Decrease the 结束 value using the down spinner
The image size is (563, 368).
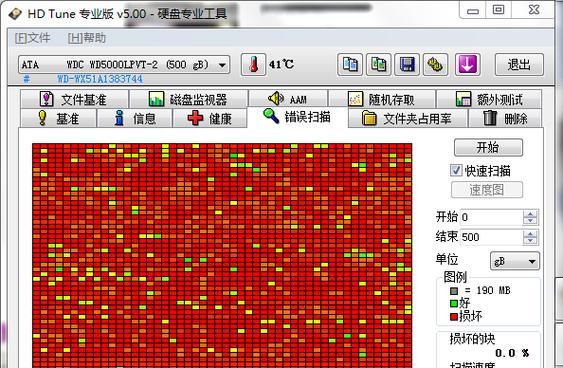[530, 241]
